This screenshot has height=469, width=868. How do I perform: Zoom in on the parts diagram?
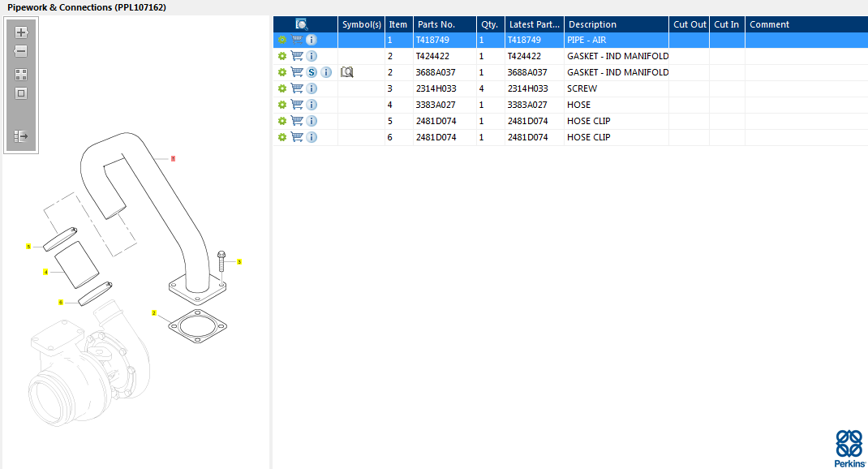pyautogui.click(x=21, y=33)
